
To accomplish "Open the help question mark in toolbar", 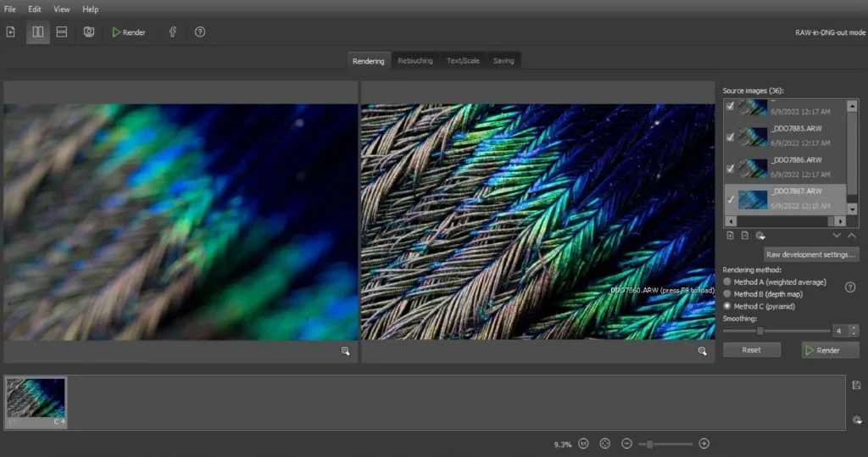I will tap(200, 32).
